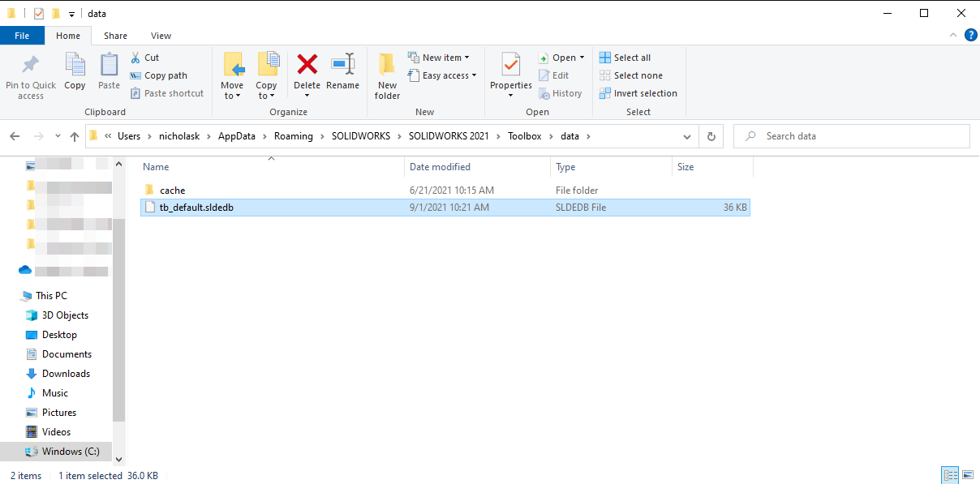Click the Copy ribbon button
The image size is (980, 484).
75,71
